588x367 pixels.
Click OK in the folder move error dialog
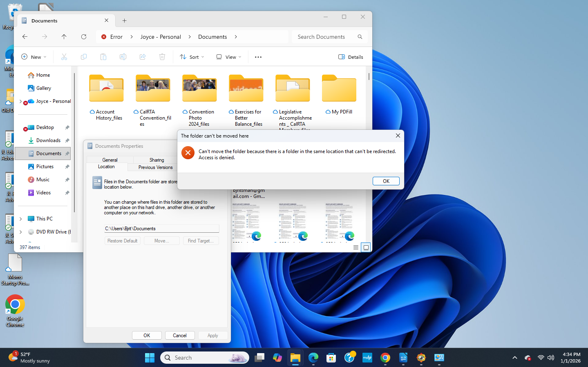[x=386, y=181]
